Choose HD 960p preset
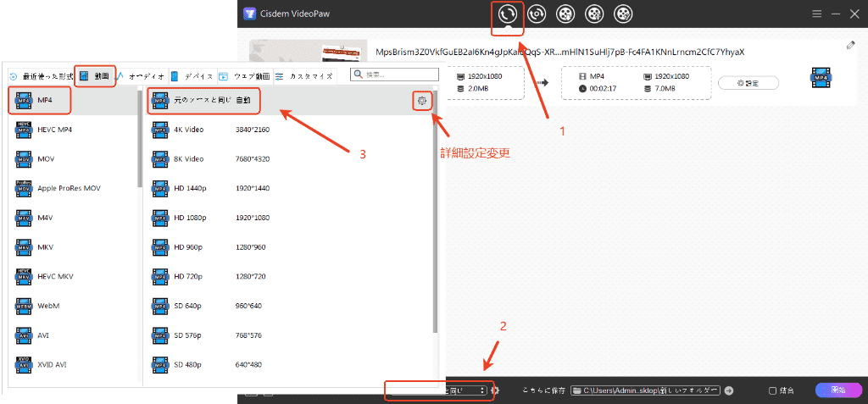 click(288, 246)
